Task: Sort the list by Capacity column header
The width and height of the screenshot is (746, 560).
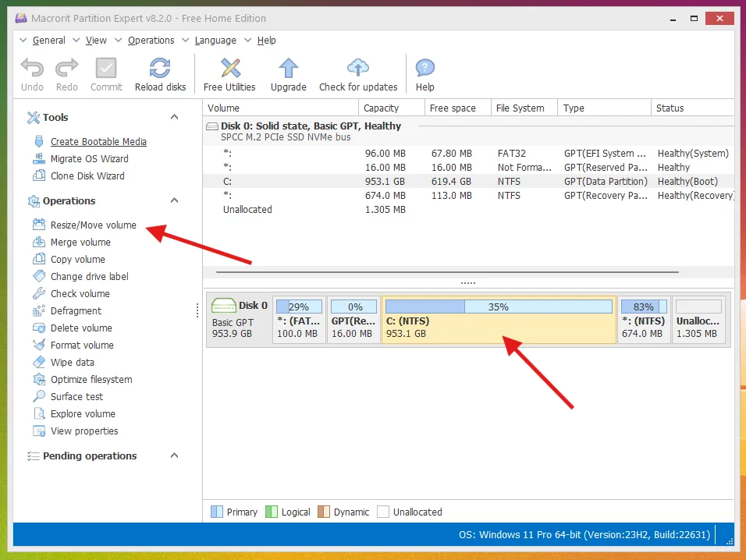Action: click(382, 108)
